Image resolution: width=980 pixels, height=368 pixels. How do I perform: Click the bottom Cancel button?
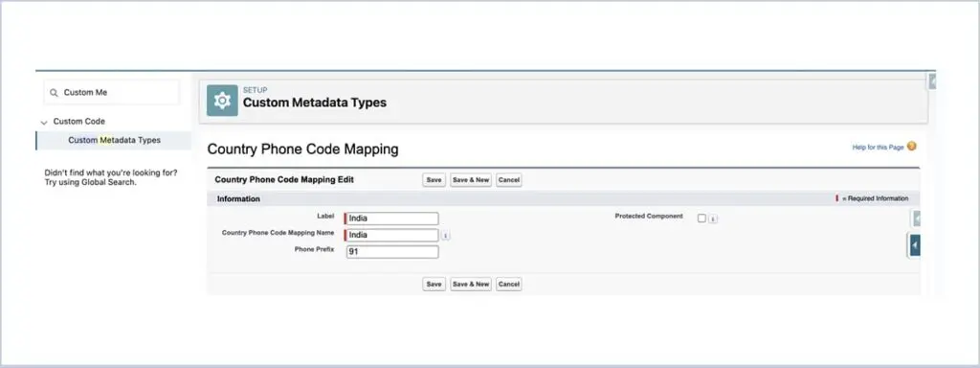pos(509,284)
